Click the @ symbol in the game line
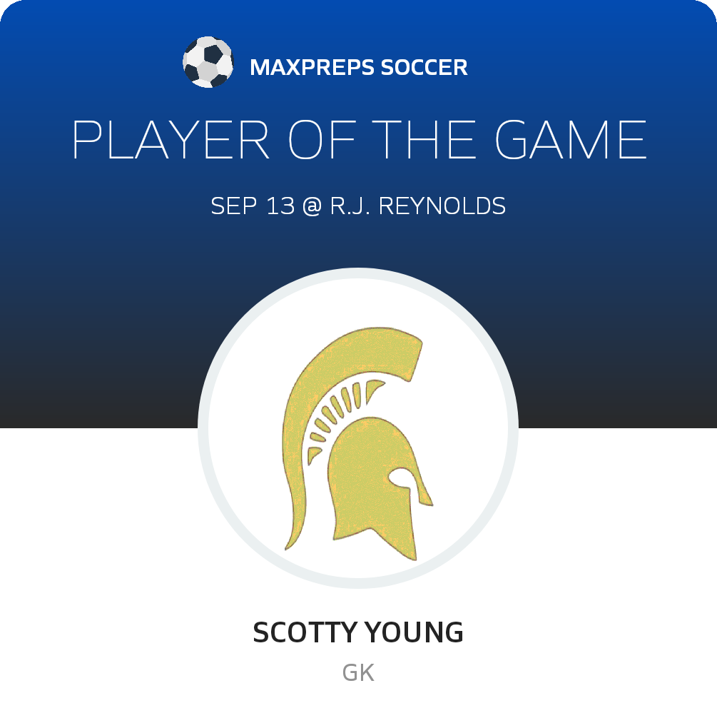 click(312, 206)
